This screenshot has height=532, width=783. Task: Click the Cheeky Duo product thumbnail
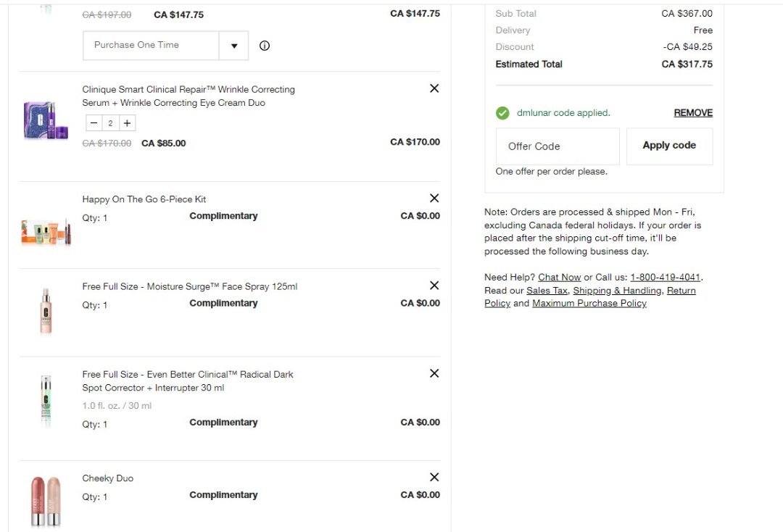point(46,500)
